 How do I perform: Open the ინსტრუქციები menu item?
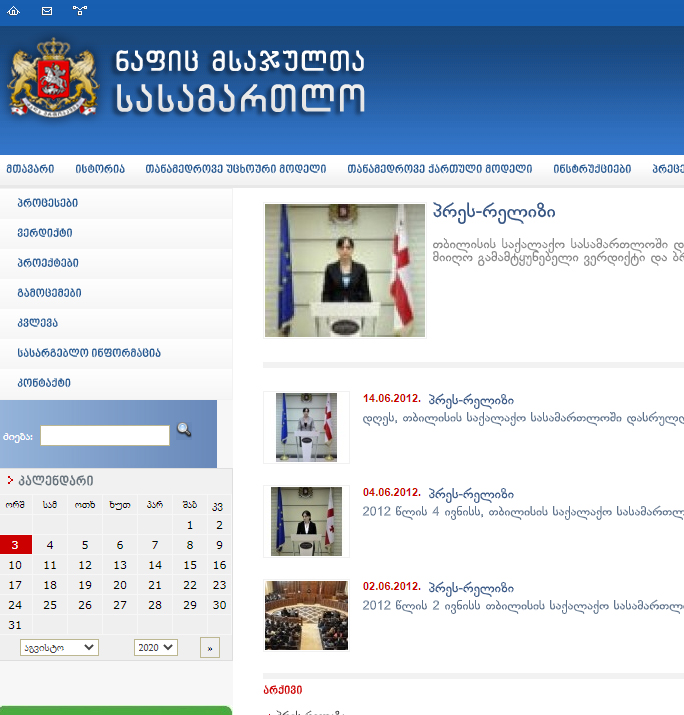[592, 169]
